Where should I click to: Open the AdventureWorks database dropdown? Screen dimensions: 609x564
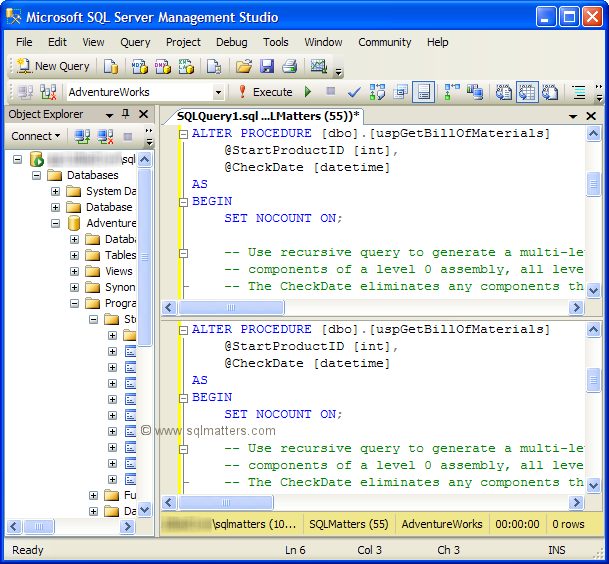pyautogui.click(x=218, y=92)
